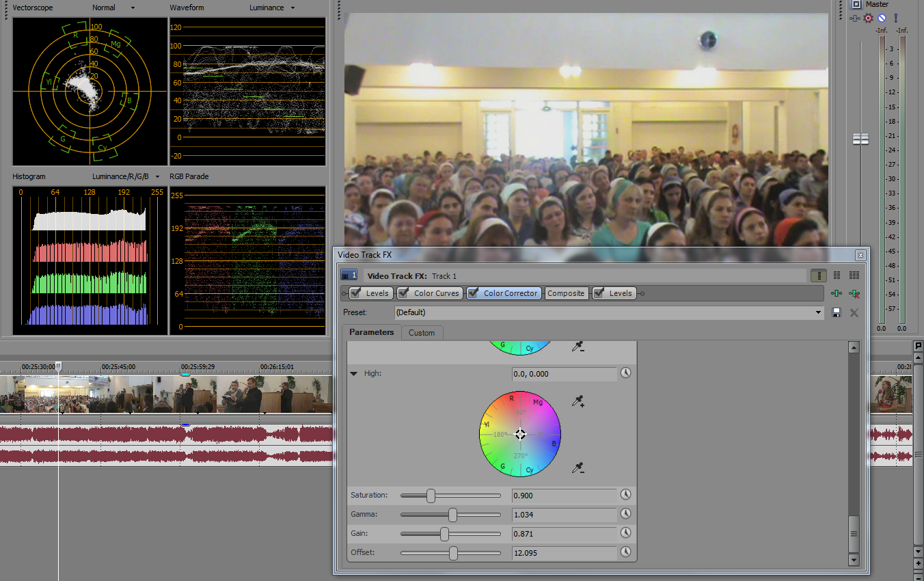
Task: Click the parameters scrollbar up arrow
Action: click(853, 347)
